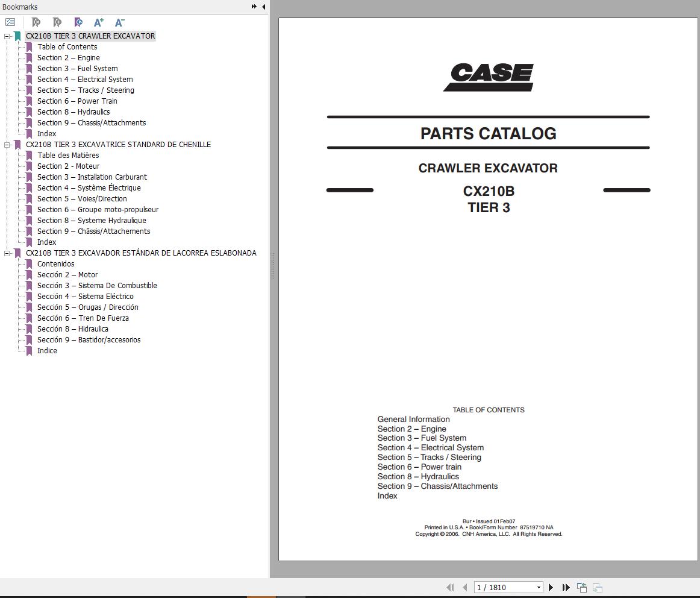Go to the previous page
The width and height of the screenshot is (700, 598).
tap(464, 587)
